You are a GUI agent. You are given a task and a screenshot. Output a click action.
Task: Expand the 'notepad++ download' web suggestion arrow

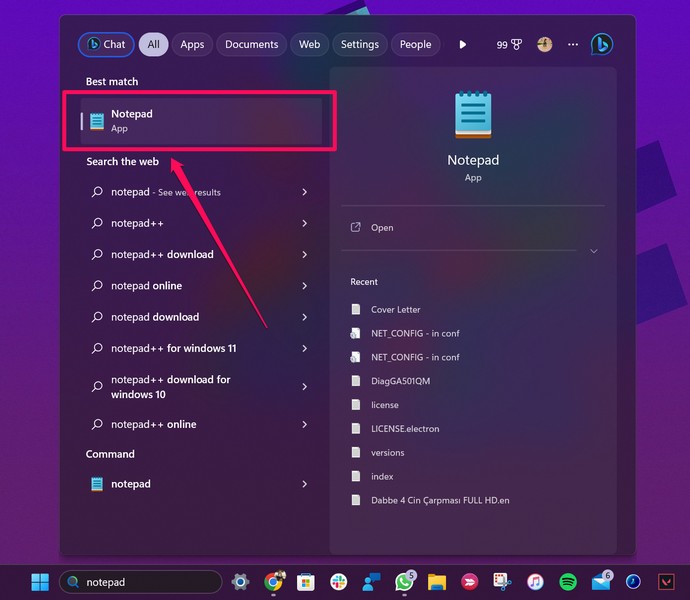[304, 254]
